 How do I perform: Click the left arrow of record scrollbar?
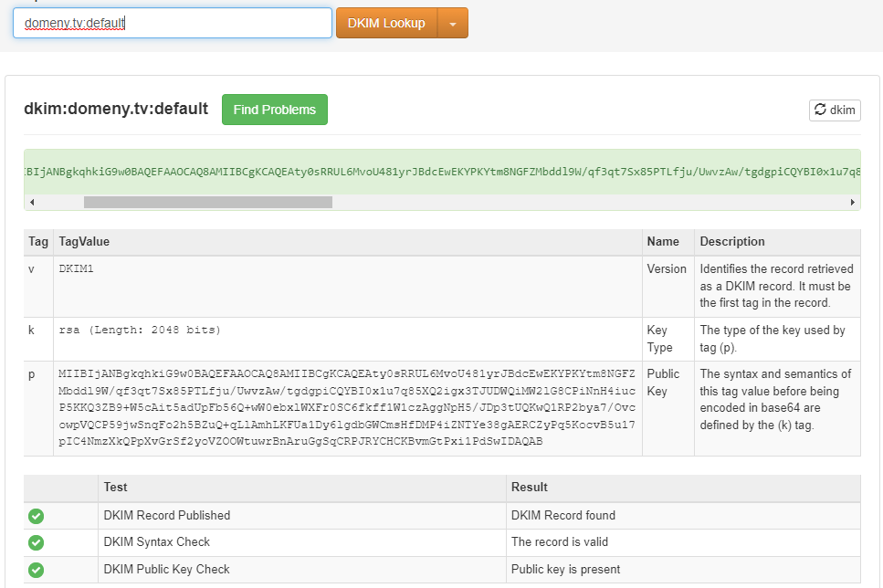coord(32,202)
